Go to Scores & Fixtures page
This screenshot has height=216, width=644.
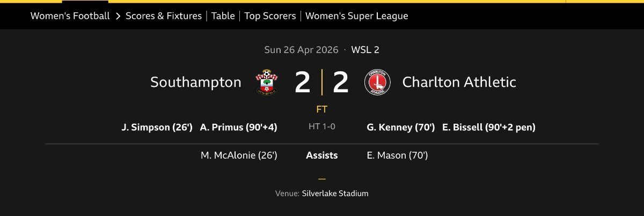164,16
